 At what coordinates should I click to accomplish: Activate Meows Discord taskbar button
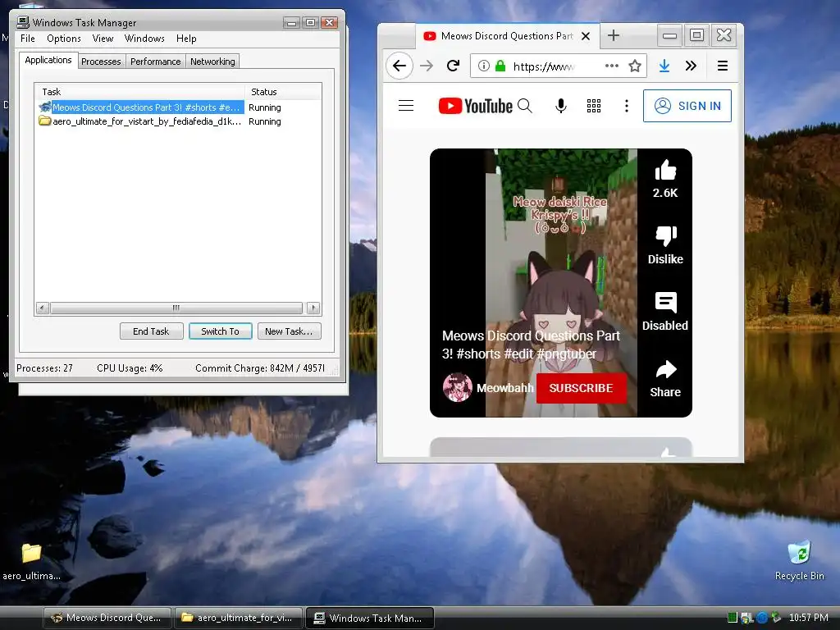click(107, 618)
